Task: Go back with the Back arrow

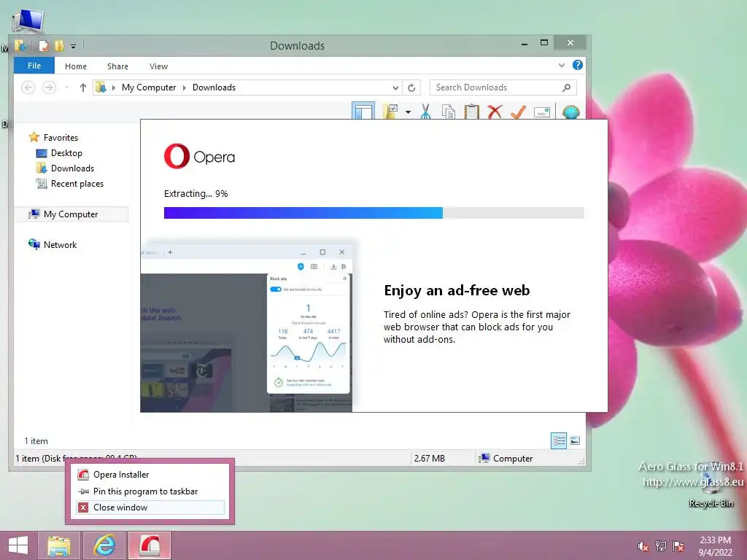Action: [28, 87]
